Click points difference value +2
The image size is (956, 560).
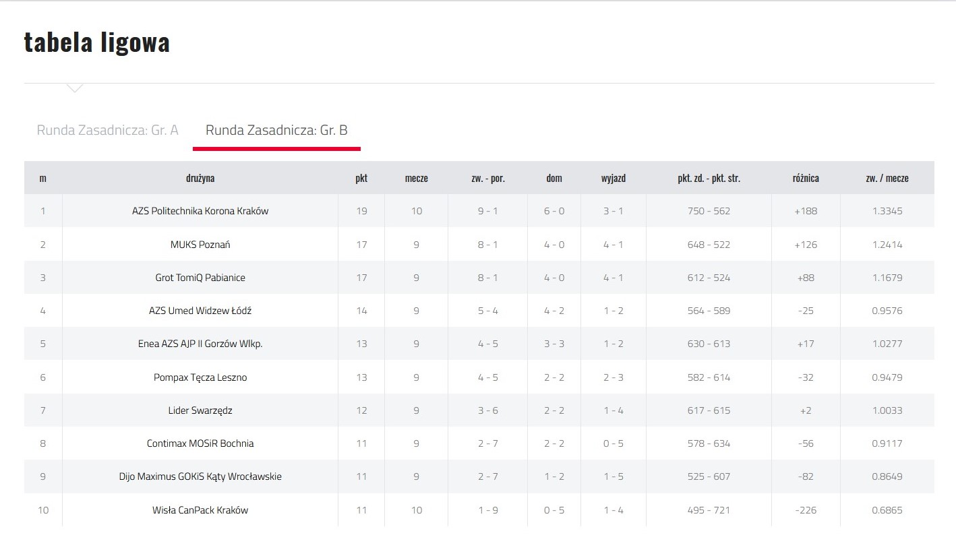pos(806,410)
